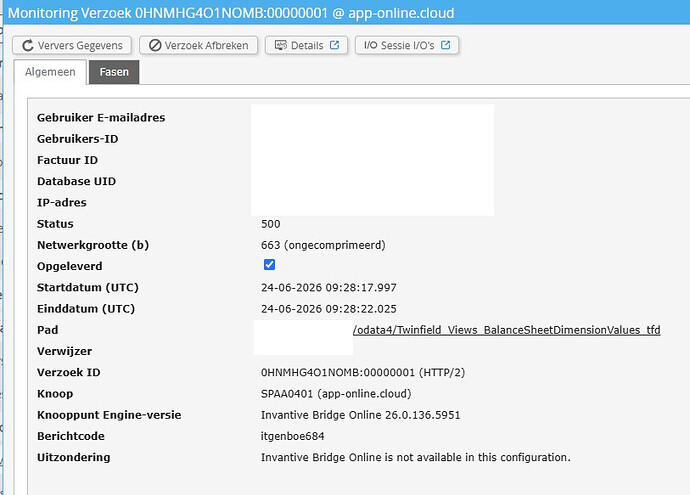690x495 pixels.
Task: Open the Sessie I/O's button
Action: click(407, 45)
